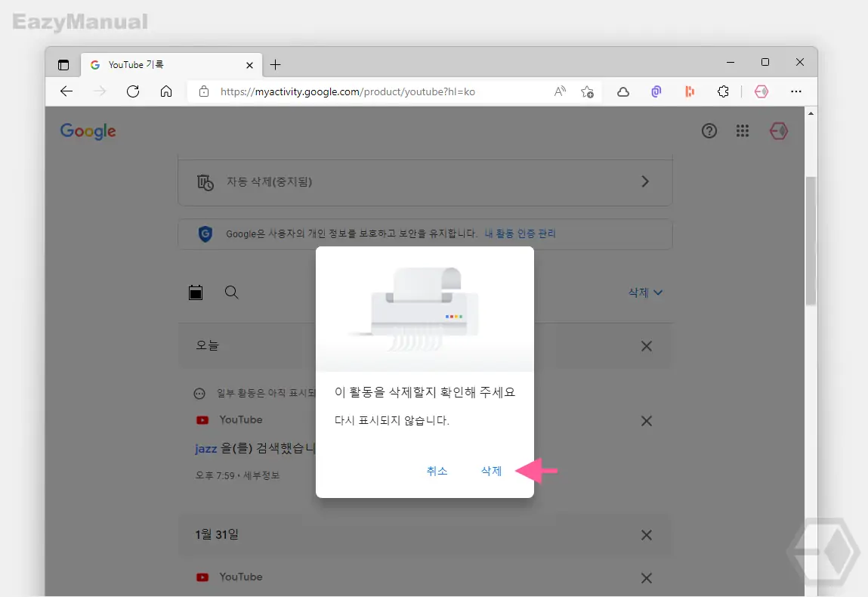Open the purple spiral extension icon
The height and width of the screenshot is (597, 868).
(656, 91)
